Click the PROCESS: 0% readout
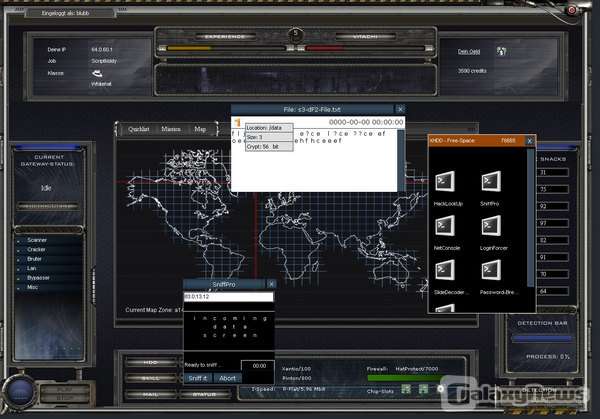 pyautogui.click(x=548, y=356)
